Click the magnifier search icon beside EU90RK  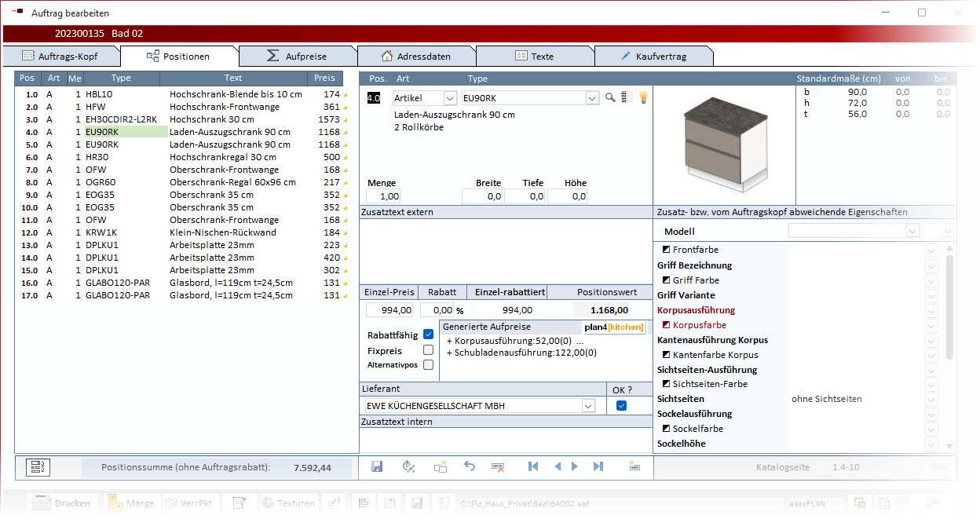click(610, 98)
